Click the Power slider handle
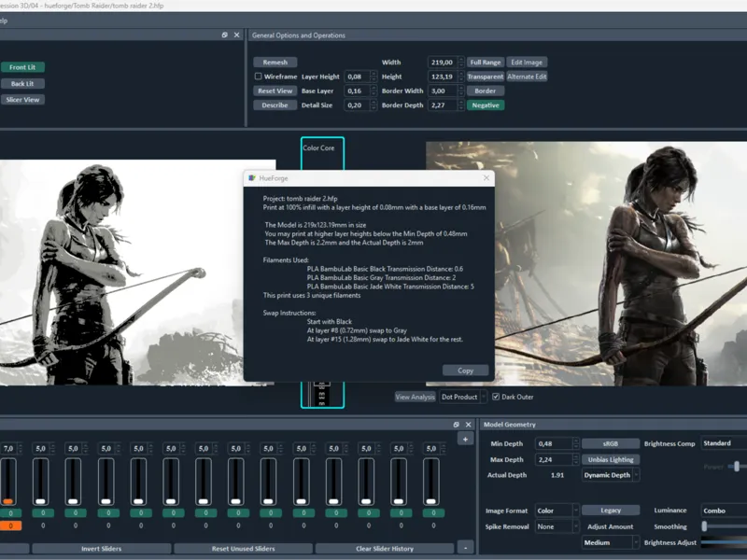This screenshot has width=747, height=560. pyautogui.click(x=737, y=466)
